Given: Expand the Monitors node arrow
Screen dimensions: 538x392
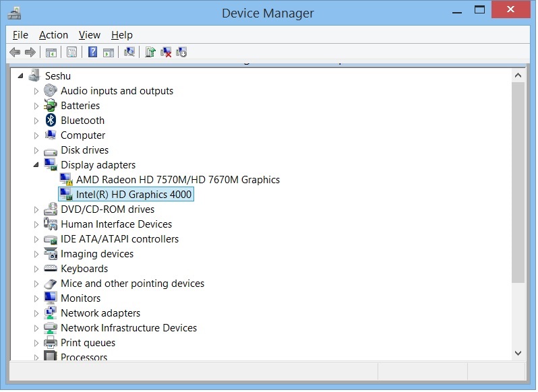Looking at the screenshot, I should coord(36,298).
